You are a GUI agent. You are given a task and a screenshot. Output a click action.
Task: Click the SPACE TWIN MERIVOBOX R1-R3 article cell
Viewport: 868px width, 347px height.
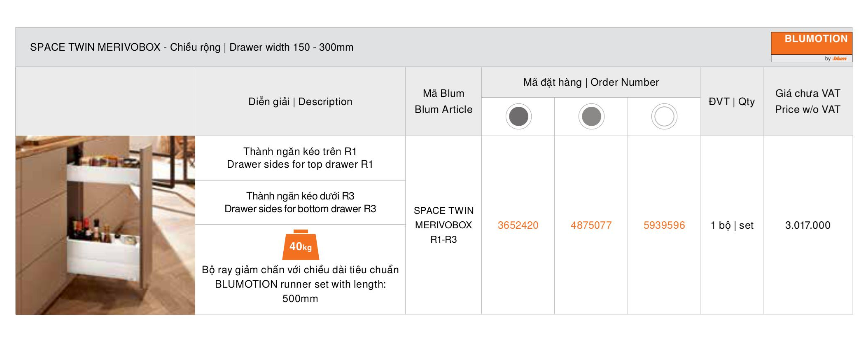443,225
